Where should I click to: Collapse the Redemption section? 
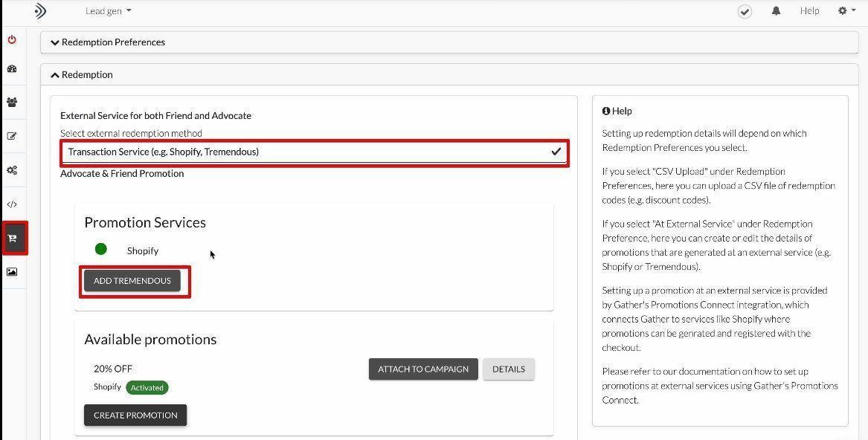[449, 75]
